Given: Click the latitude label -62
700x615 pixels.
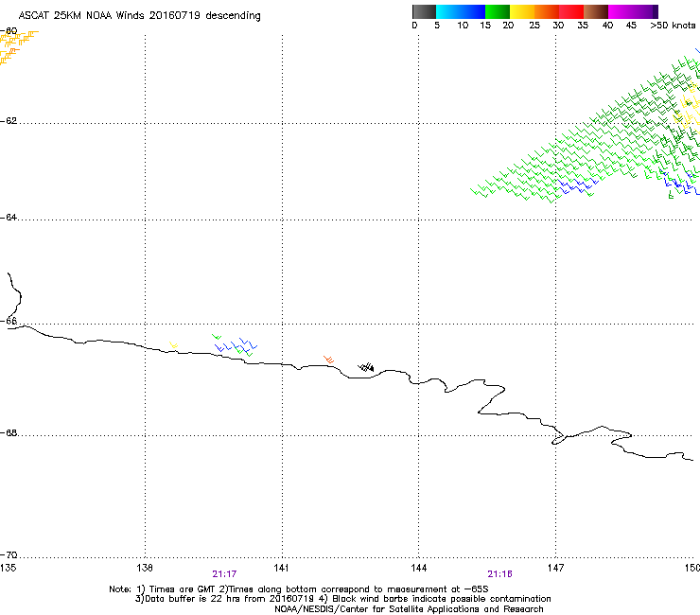Looking at the screenshot, I should point(9,121).
